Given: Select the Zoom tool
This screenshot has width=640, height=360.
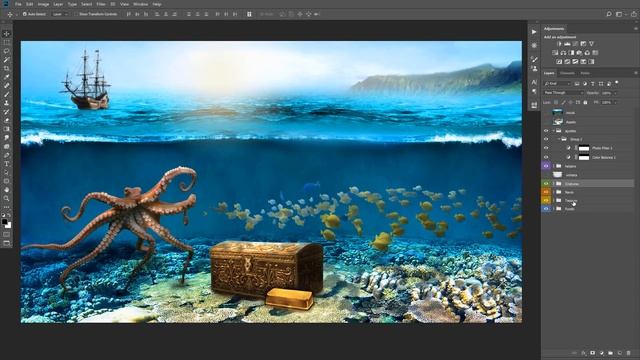Looking at the screenshot, I should coord(7,198).
